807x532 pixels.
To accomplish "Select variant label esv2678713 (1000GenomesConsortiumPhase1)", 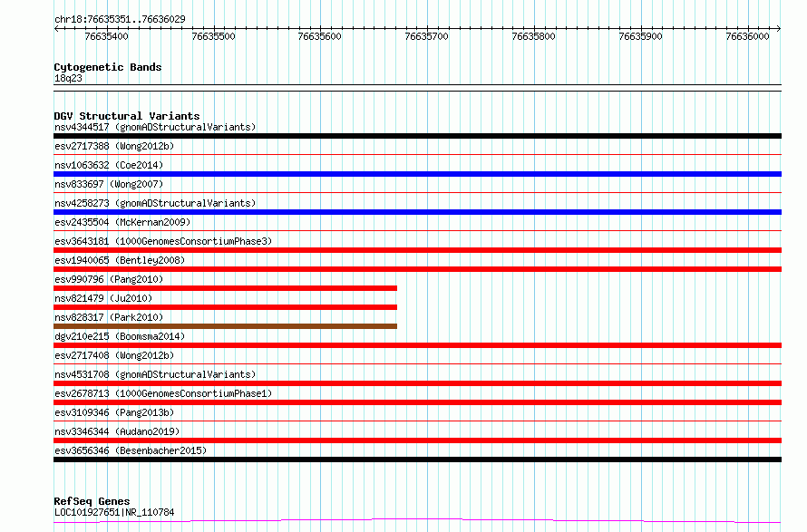I will pyautogui.click(x=163, y=393).
